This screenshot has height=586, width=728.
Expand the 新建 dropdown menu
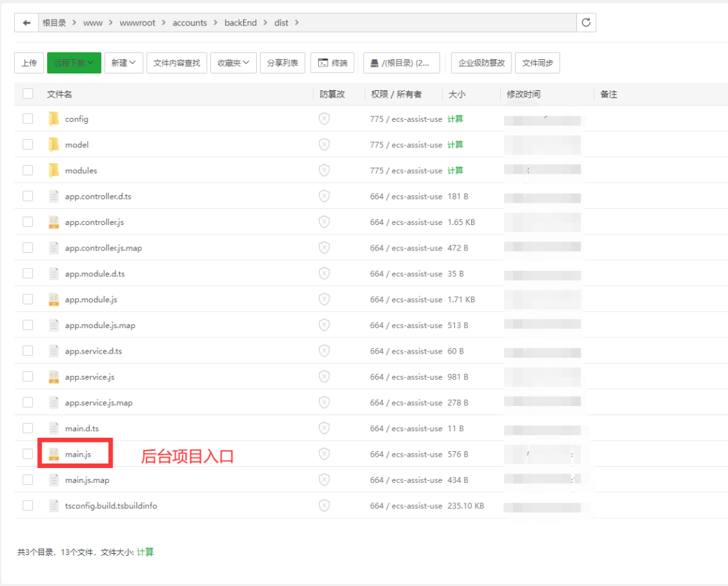123,63
